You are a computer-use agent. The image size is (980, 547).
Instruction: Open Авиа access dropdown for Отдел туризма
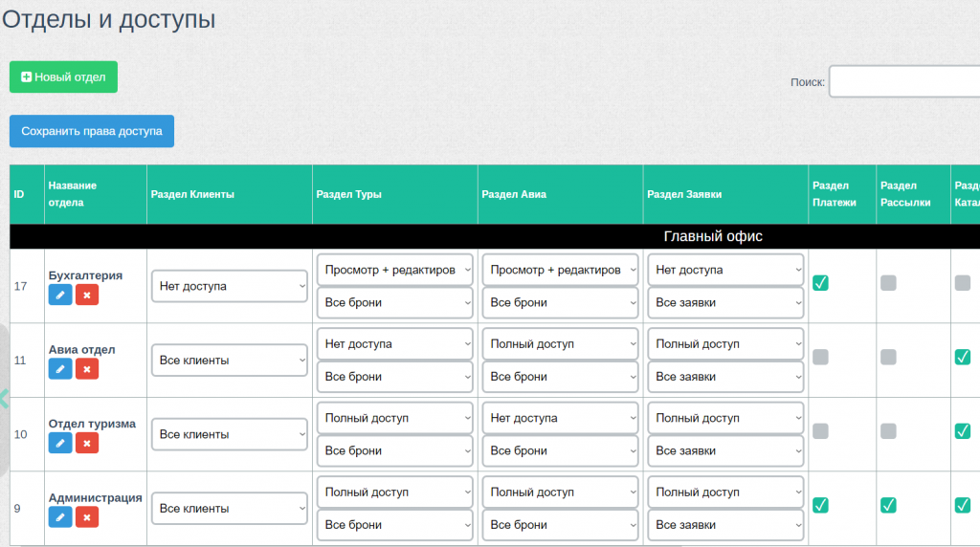[560, 418]
